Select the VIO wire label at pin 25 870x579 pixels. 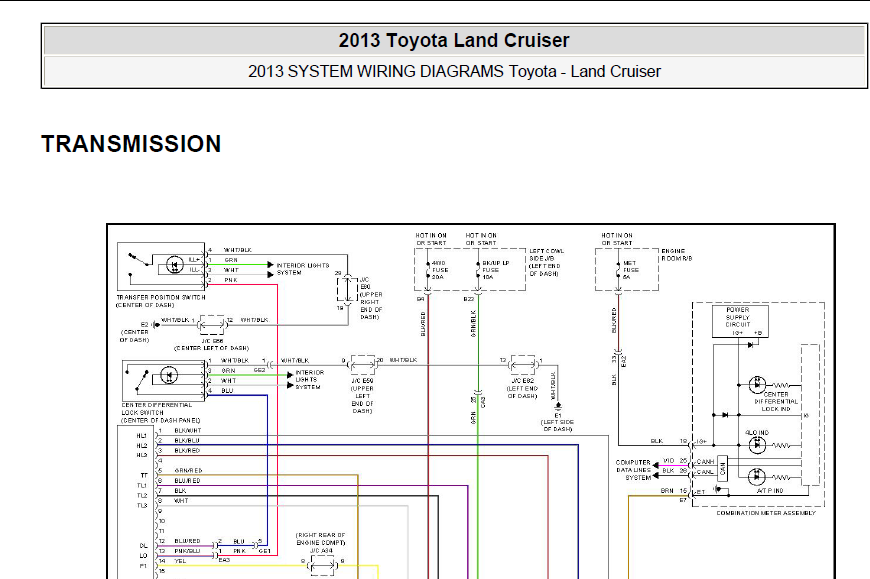(669, 461)
